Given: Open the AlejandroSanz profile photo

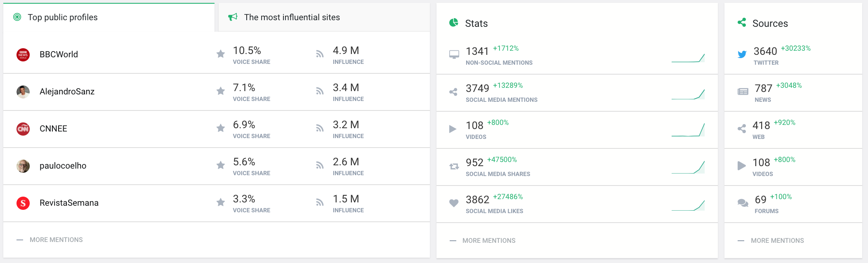Looking at the screenshot, I should tap(23, 92).
